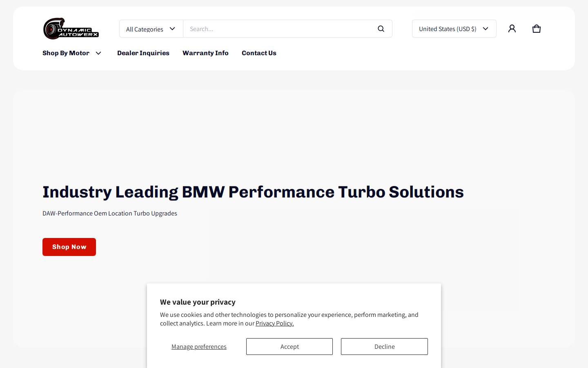Follow the Privacy Policy link
Image resolution: width=588 pixels, height=368 pixels.
coord(275,323)
